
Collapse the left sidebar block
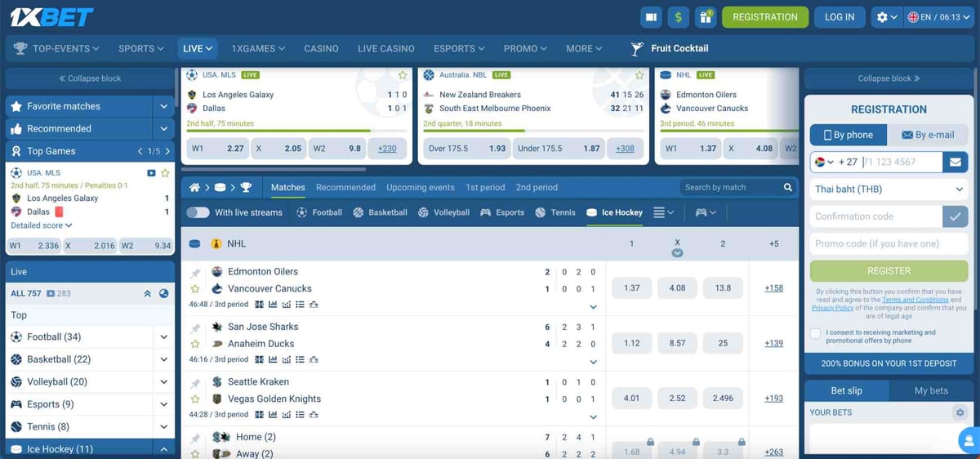pyautogui.click(x=90, y=78)
